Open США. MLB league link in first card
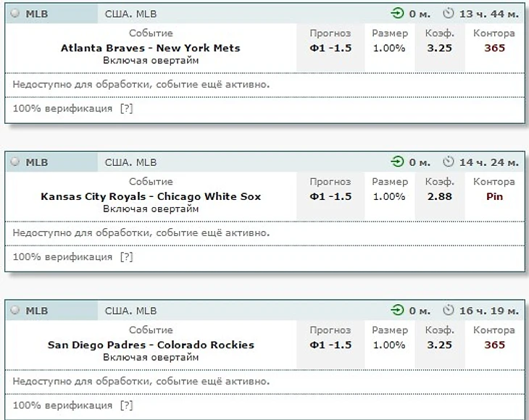The image size is (529, 420). (130, 14)
